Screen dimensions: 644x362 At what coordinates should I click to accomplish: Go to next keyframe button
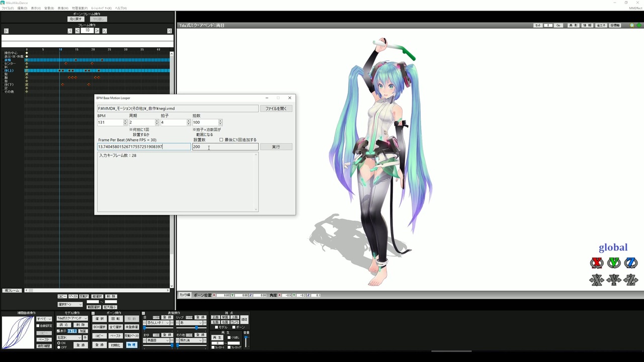point(105,31)
